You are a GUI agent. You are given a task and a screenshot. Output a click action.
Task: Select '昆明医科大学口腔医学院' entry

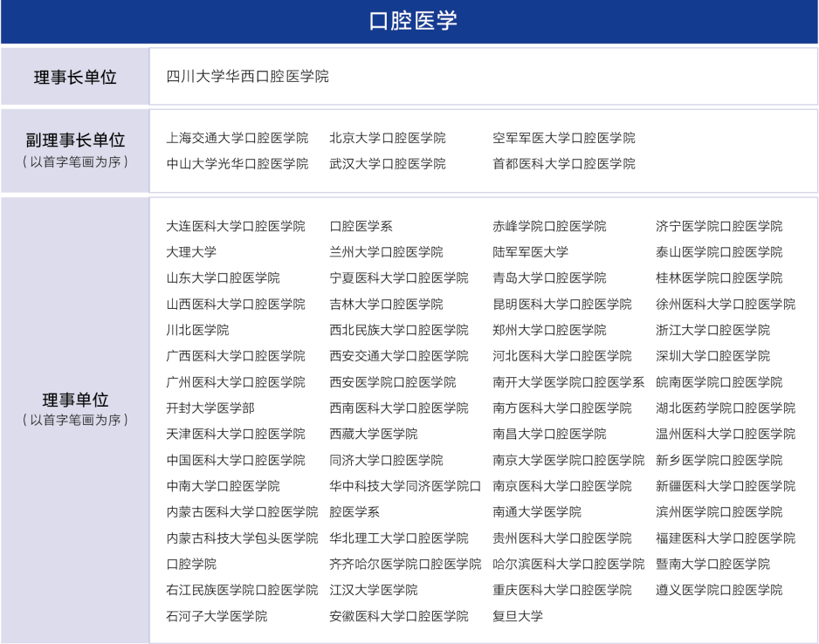point(562,304)
